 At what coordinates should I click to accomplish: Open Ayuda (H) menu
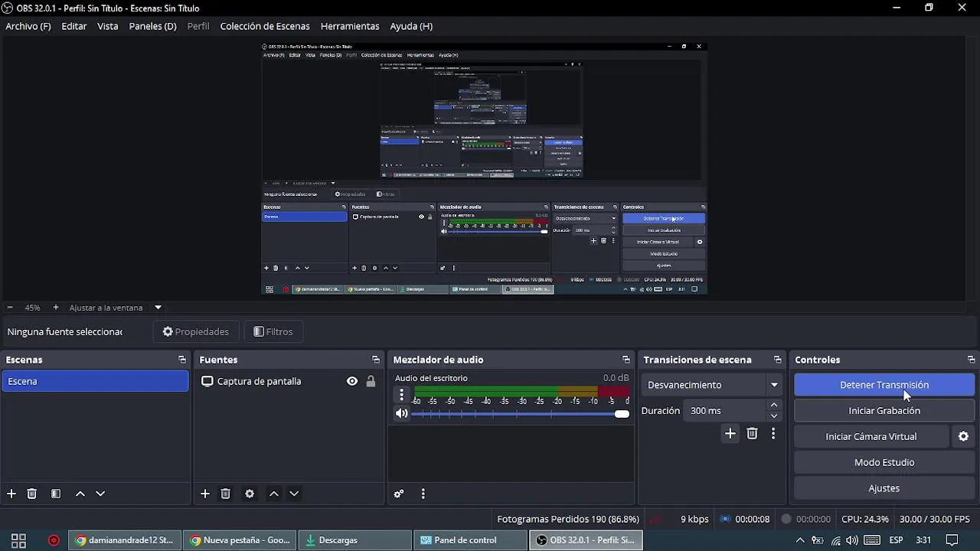pos(411,26)
